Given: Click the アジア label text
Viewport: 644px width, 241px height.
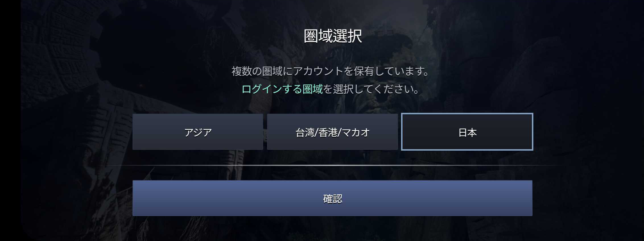Looking at the screenshot, I should [x=198, y=132].
